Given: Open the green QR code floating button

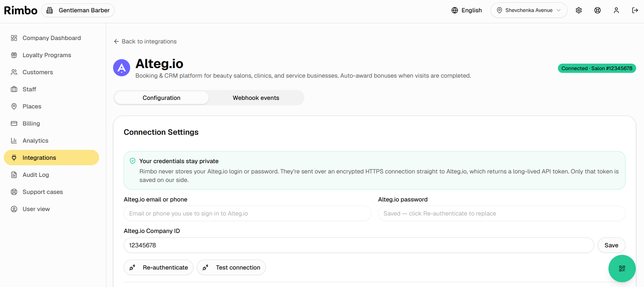Looking at the screenshot, I should pyautogui.click(x=622, y=269).
